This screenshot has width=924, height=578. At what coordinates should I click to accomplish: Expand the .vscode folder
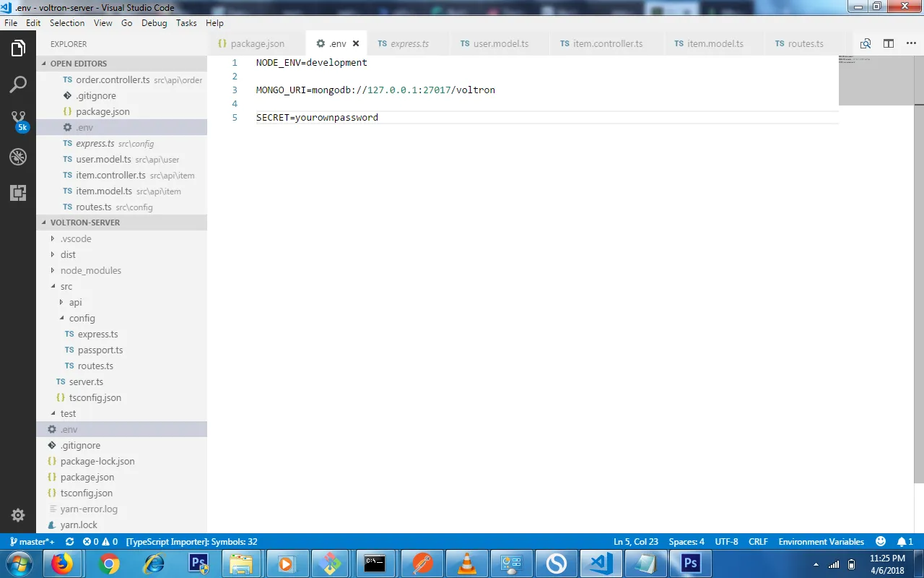(x=76, y=238)
